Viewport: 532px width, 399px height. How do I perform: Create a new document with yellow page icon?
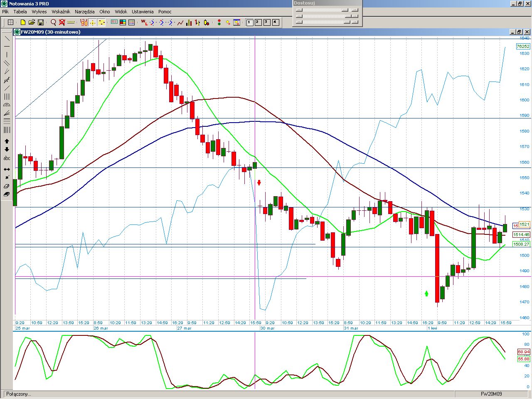pos(23,22)
